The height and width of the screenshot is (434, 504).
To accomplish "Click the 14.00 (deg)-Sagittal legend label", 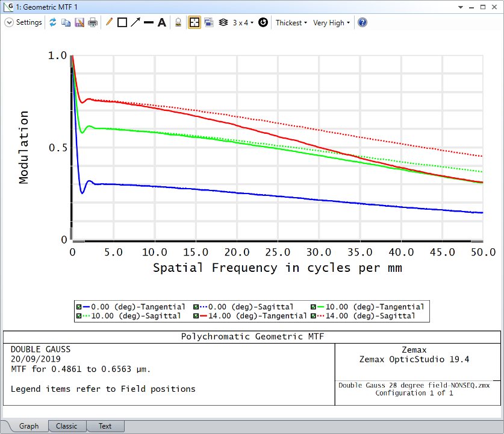I will 370,316.
